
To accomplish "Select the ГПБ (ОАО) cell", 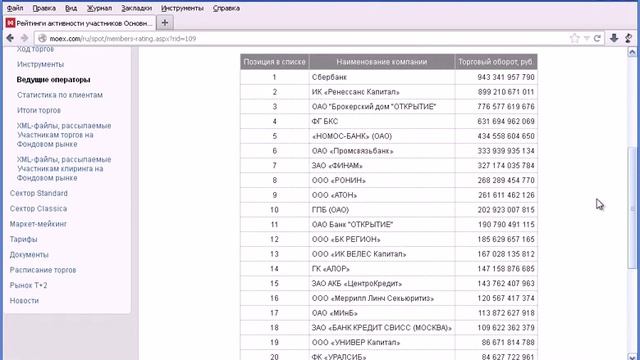I will click(x=382, y=210).
